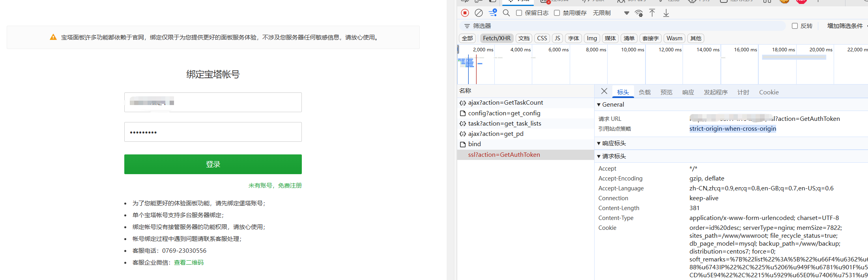Click icon beside task?action=get_task_lists request
Image resolution: width=868 pixels, height=280 pixels.
pyautogui.click(x=463, y=124)
